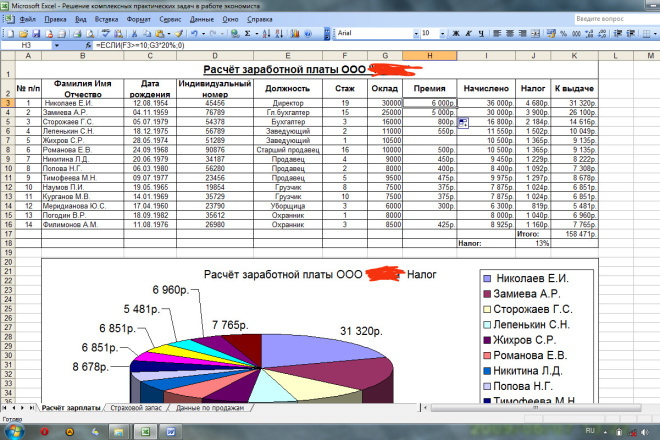This screenshot has height=440, width=660.
Task: Insert hyperlink using globe icon
Action: pyautogui.click(x=234, y=34)
